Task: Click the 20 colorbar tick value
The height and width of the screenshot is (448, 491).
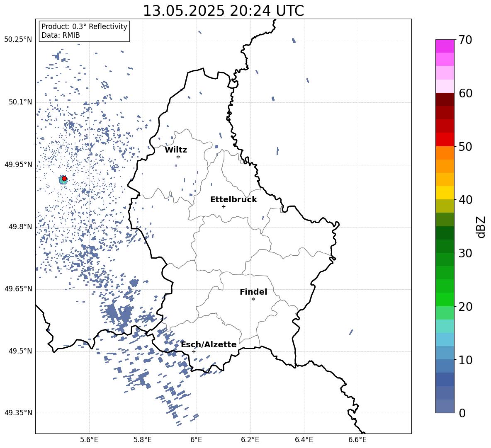Action: [465, 307]
